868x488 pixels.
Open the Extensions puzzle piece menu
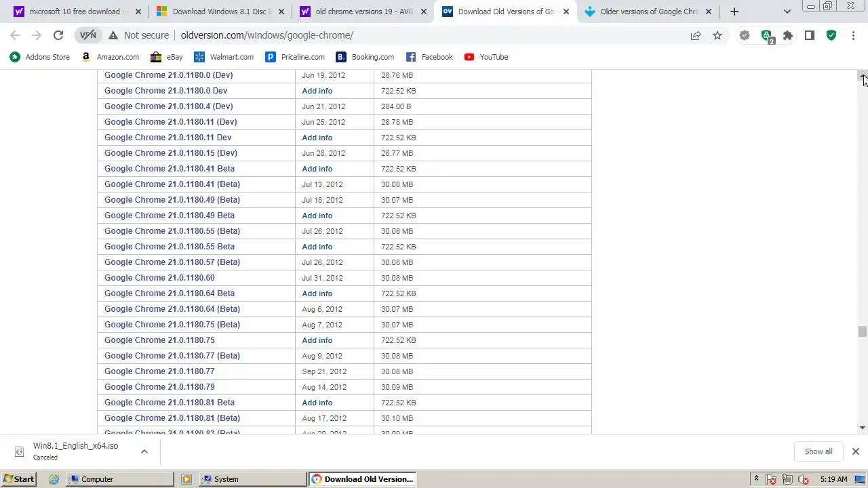point(788,35)
